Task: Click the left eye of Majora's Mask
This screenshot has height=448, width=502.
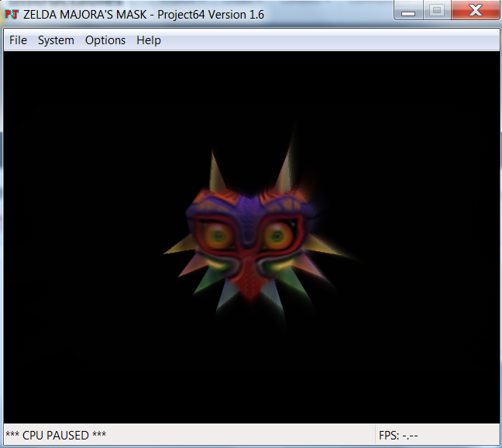Action: 218,235
